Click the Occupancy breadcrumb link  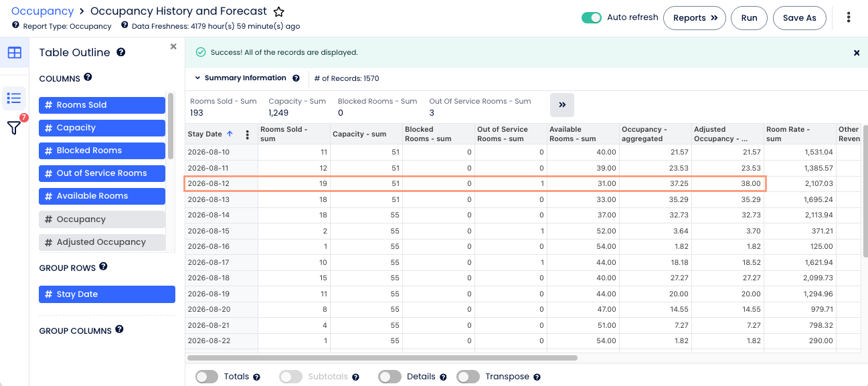pyautogui.click(x=42, y=11)
